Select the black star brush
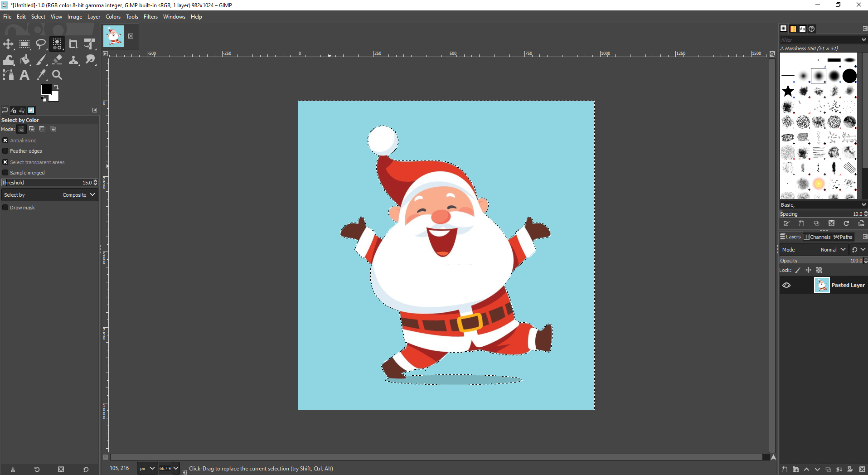Viewport: 868px width, 475px height. tap(788, 91)
